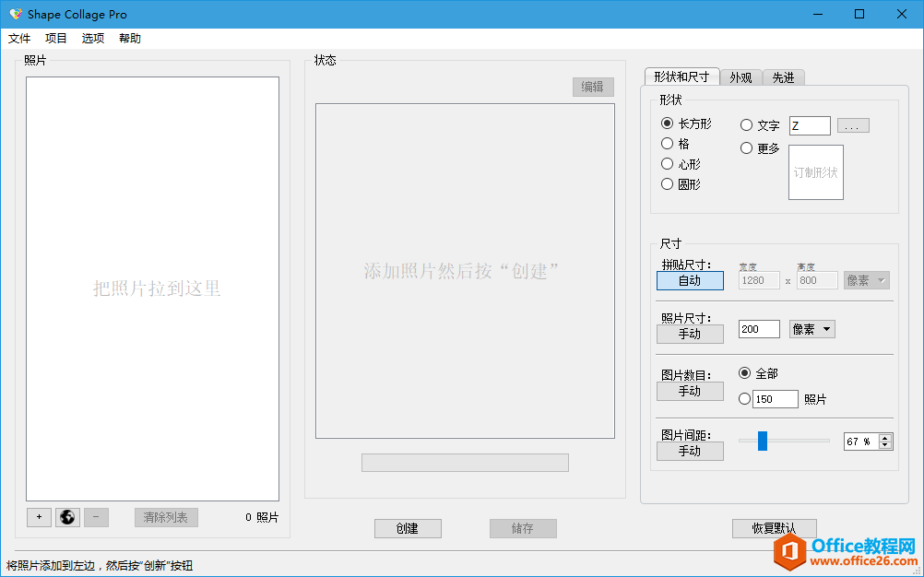
Task: Click 恢复默认 to restore defaults
Action: tap(774, 528)
